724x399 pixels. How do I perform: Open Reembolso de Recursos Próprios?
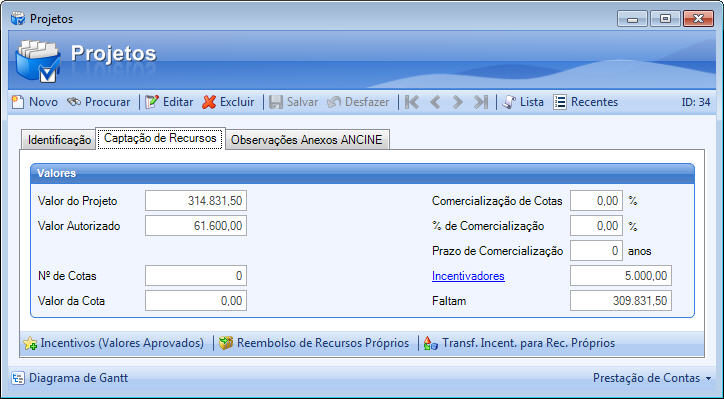(314, 343)
